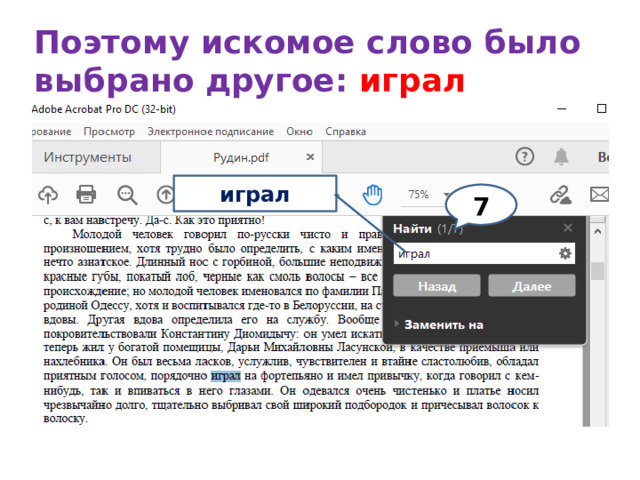Close the Найти find panel
This screenshot has height=480, width=640.
[568, 228]
